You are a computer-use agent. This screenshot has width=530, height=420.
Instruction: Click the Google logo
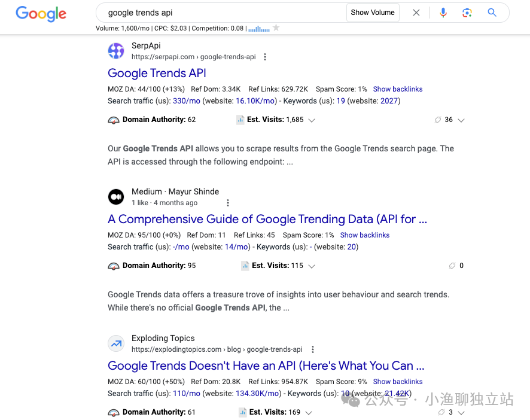41,14
